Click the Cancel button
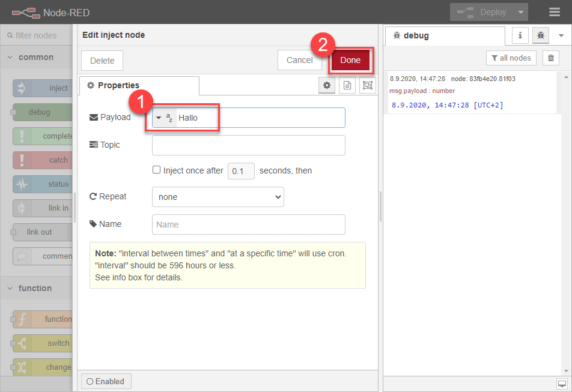 [x=299, y=60]
